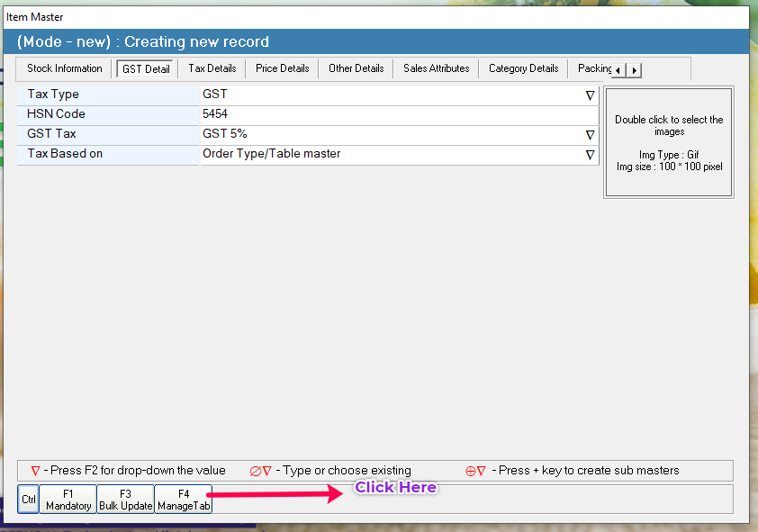Screen dimensions: 758x532
Task: Click the Tax Based on label
Action: [x=65, y=154]
